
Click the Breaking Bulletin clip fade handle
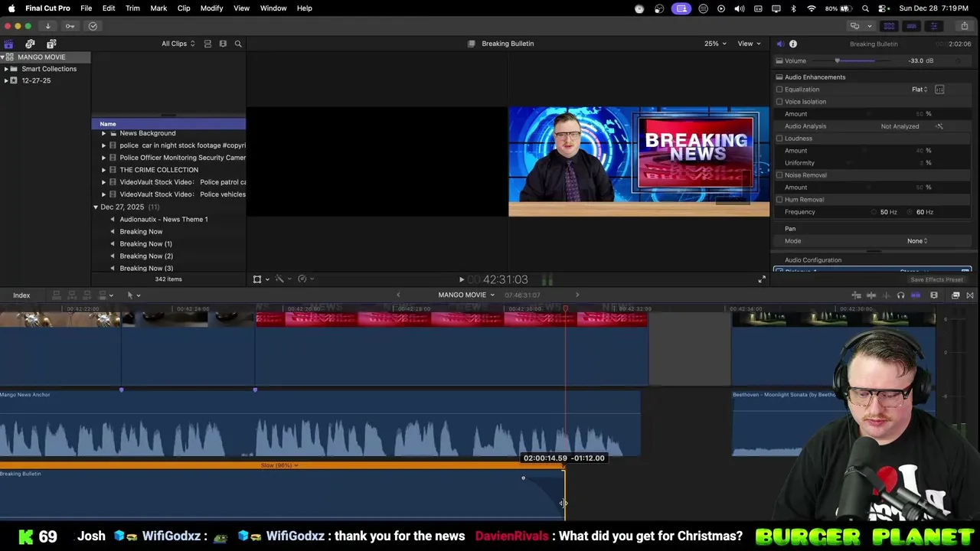click(524, 478)
